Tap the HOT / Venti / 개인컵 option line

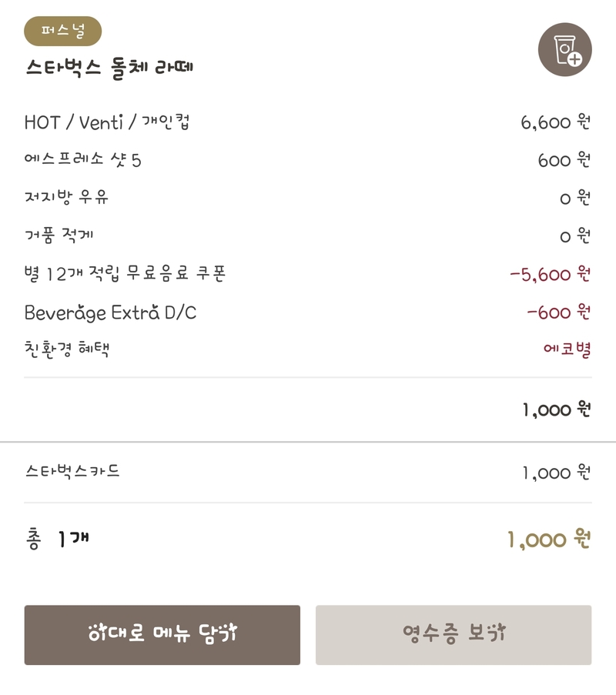308,122
